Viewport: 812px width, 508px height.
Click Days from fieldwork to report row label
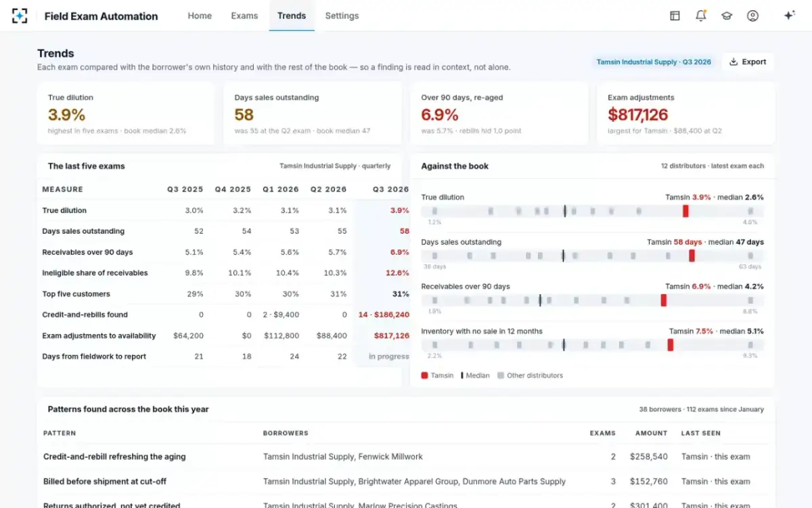[x=94, y=357]
